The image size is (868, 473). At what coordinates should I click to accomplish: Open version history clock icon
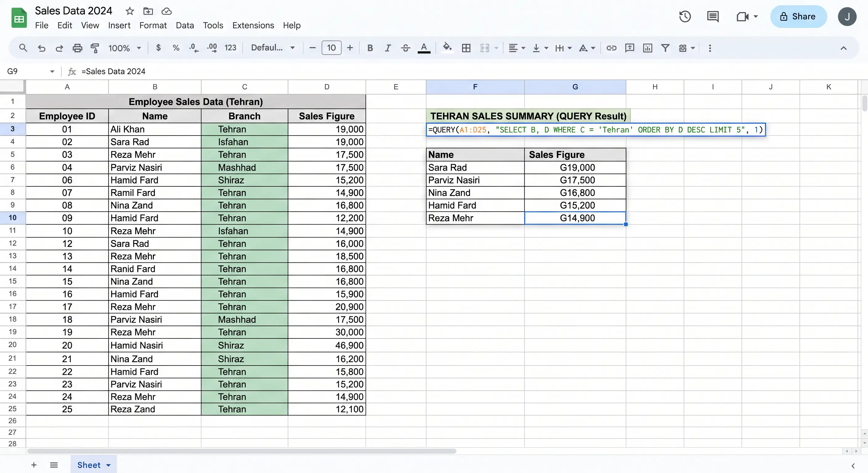click(x=685, y=17)
